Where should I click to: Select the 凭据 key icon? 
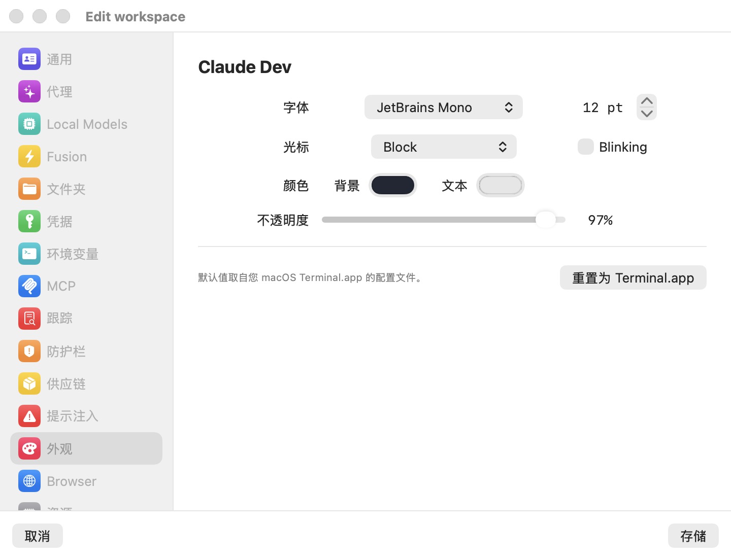pos(29,222)
